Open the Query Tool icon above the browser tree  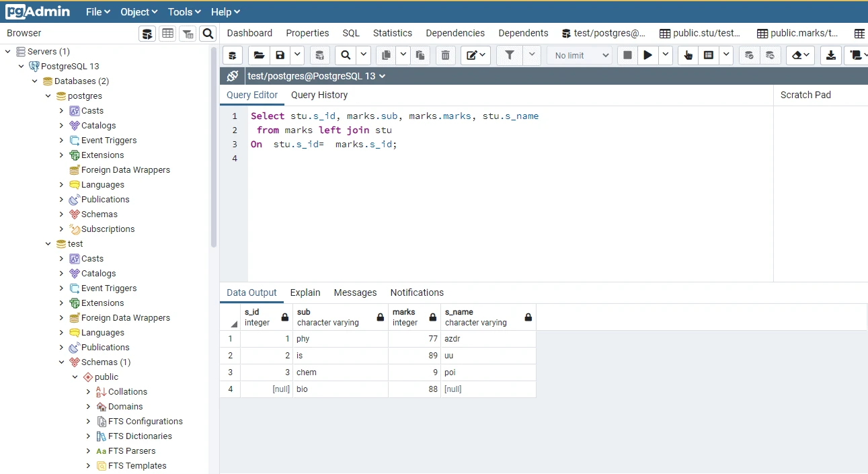point(147,33)
